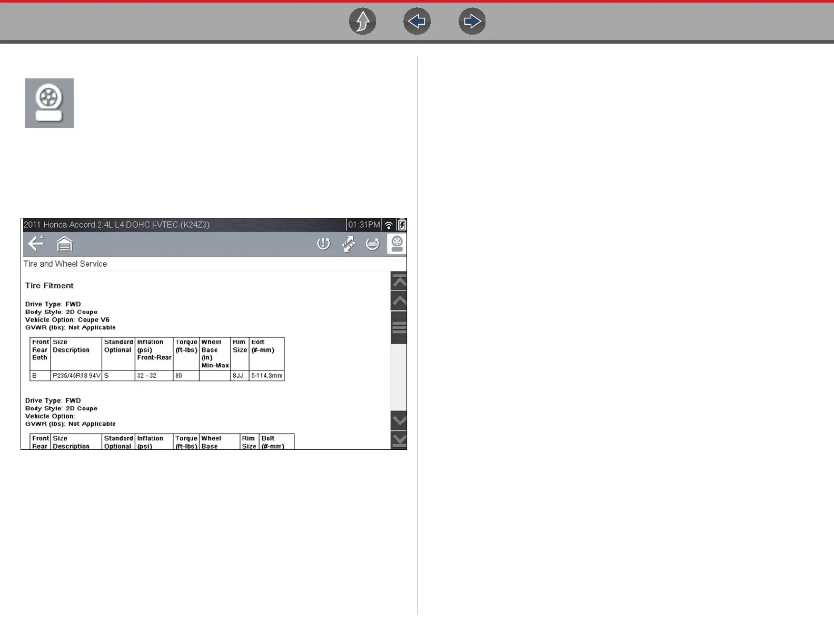Click the 'B' cell in the Front Rear Both column

click(x=40, y=376)
